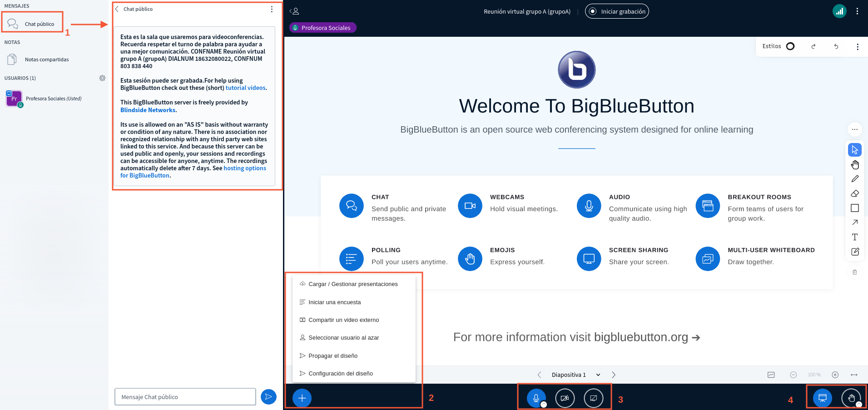Select the sticky note tool
The height and width of the screenshot is (410, 868).
click(x=855, y=252)
